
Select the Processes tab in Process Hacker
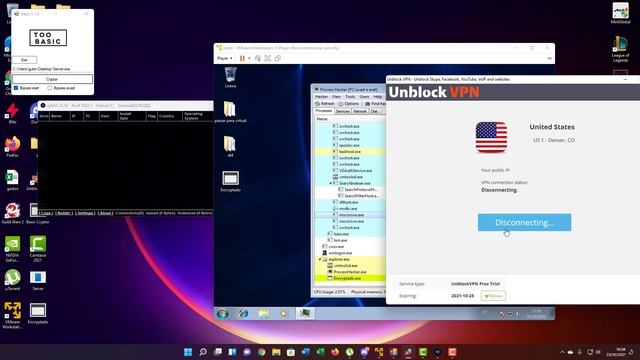pyautogui.click(x=324, y=111)
